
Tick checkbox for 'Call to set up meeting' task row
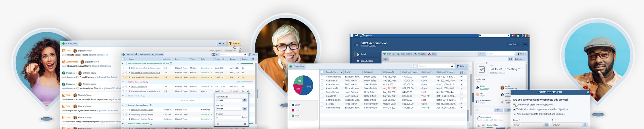point(123,68)
